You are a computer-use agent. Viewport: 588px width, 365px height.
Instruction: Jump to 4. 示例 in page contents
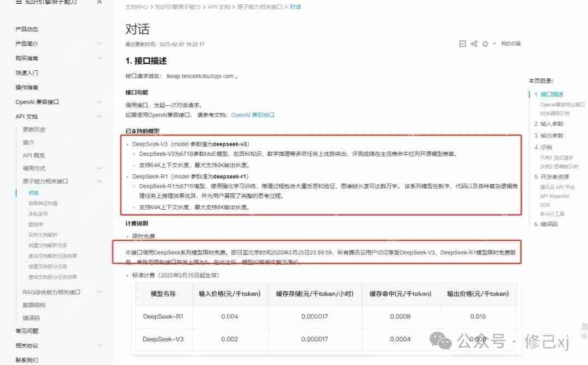[543, 148]
